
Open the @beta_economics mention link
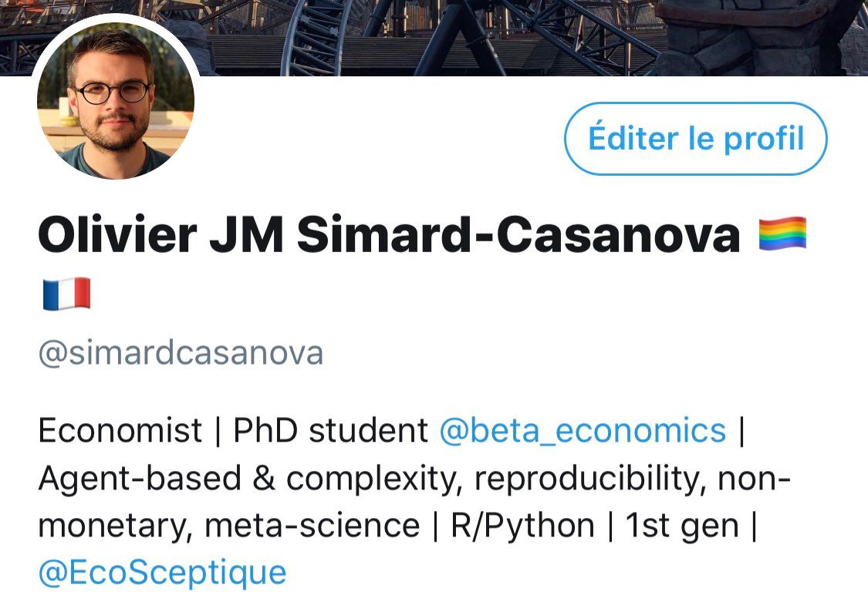point(583,430)
